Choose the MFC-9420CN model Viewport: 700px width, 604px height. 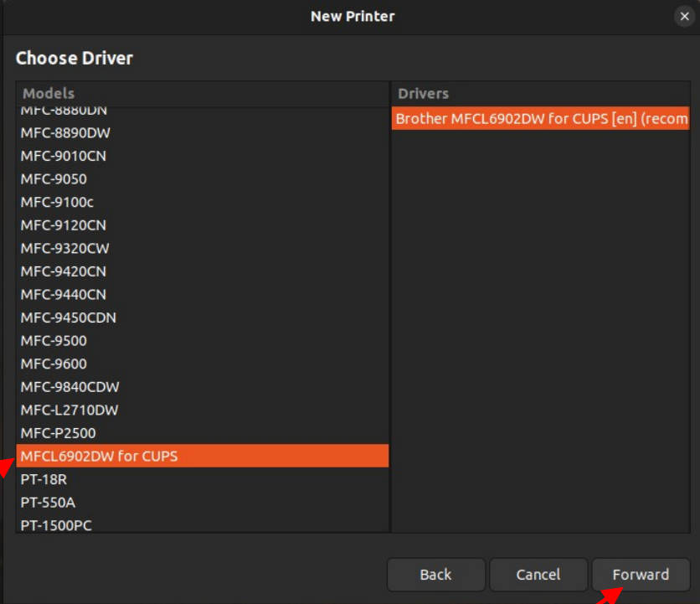pyautogui.click(x=64, y=271)
